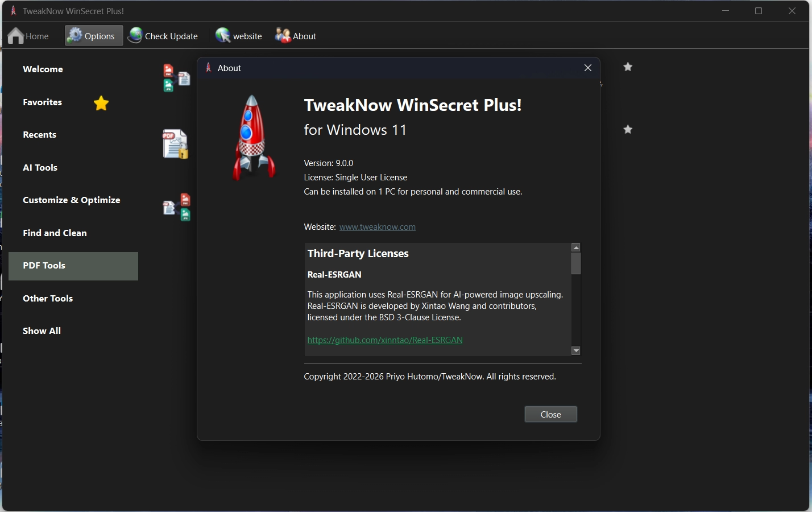Close the TweakNow WinSecret Plus! main window
This screenshot has height=512, width=812.
(x=792, y=11)
